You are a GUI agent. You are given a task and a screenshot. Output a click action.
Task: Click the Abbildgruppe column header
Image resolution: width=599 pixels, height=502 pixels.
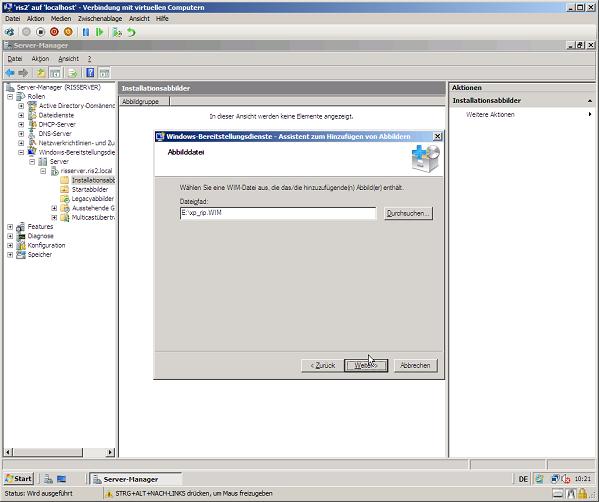click(x=144, y=102)
